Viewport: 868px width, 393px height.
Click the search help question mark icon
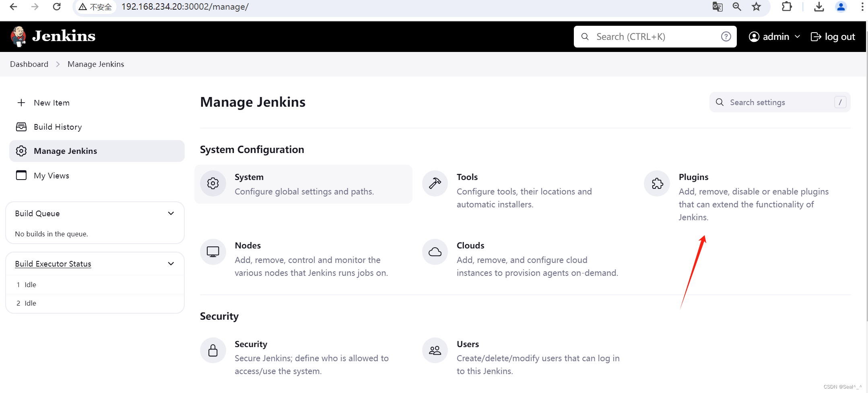tap(726, 37)
